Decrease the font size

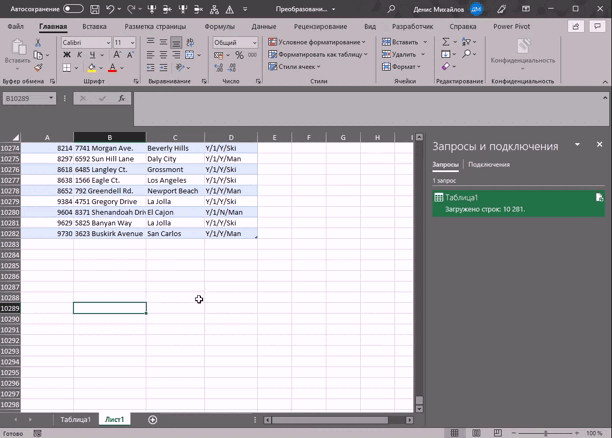[130, 55]
